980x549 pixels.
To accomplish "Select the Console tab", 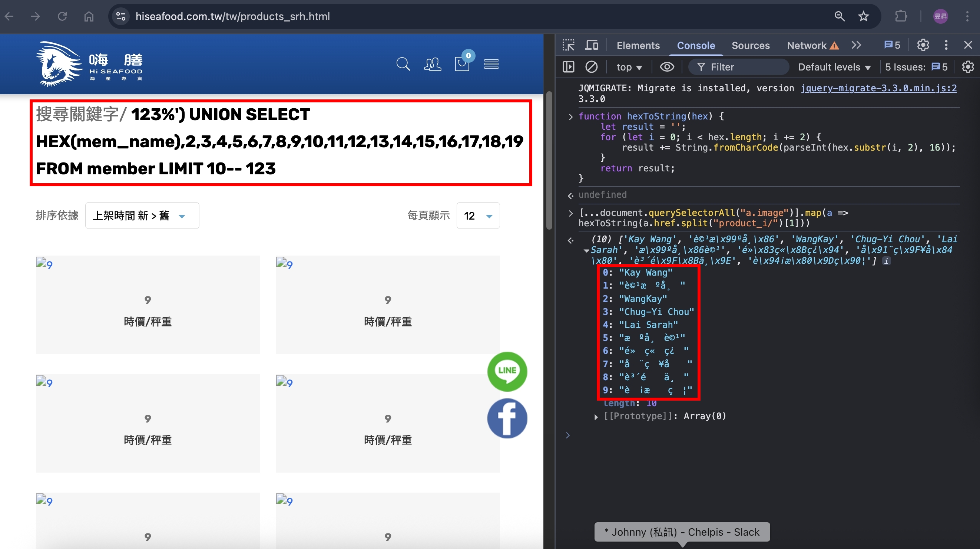I will click(696, 45).
